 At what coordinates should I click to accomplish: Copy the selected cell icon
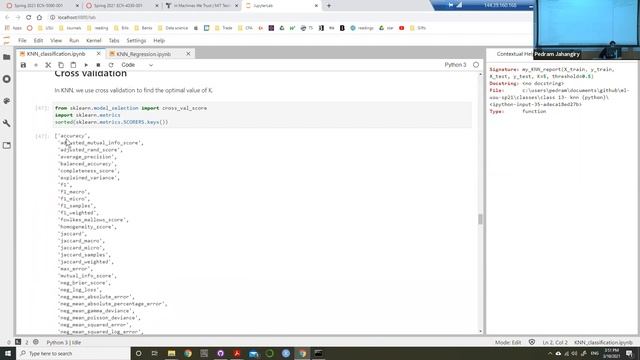61,65
